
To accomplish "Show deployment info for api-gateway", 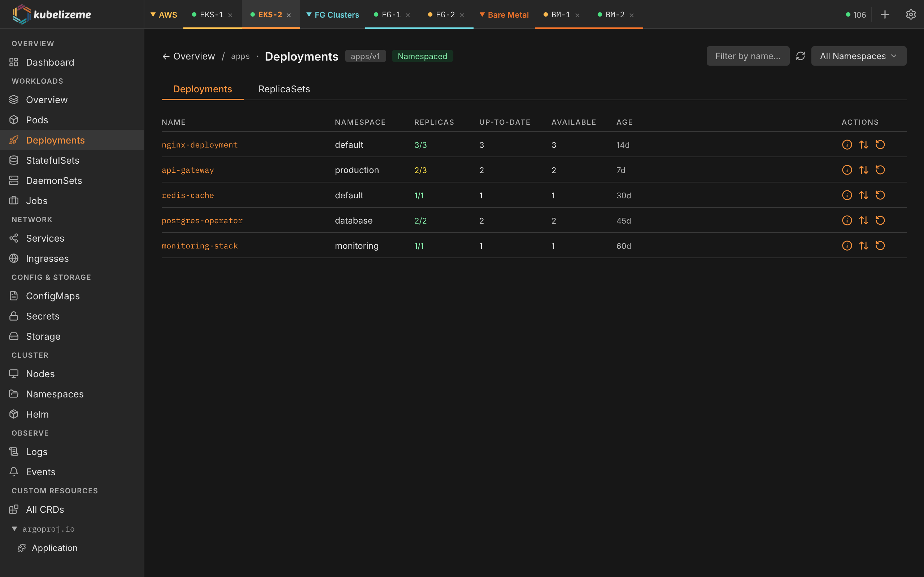I will coord(847,170).
